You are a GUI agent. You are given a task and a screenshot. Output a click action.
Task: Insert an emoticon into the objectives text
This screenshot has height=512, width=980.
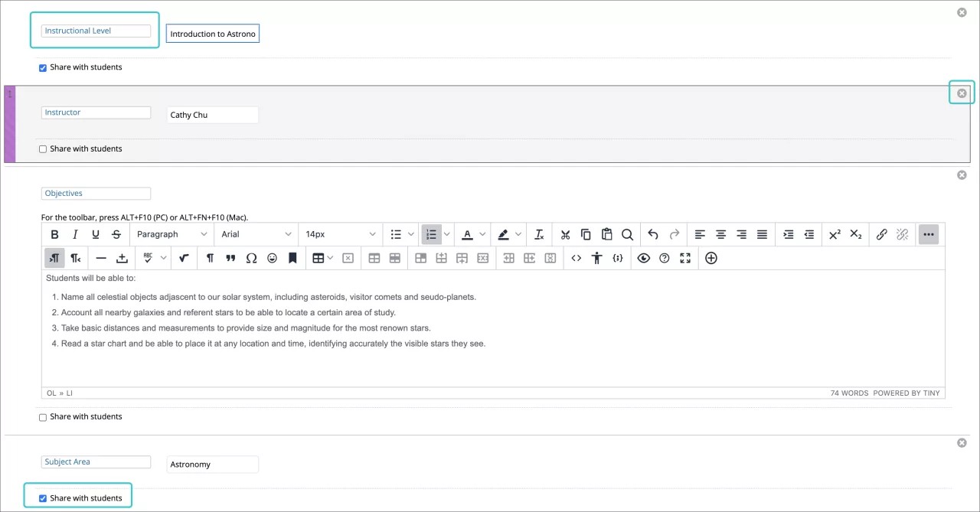tap(272, 258)
